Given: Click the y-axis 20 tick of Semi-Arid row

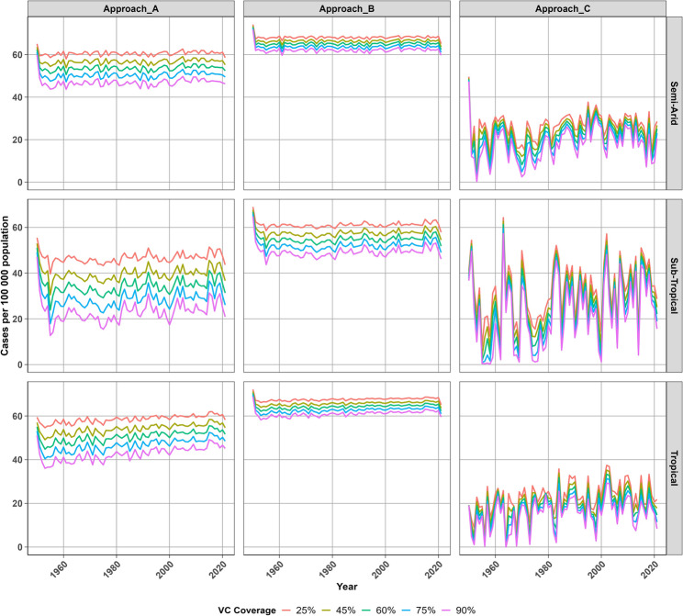Looking at the screenshot, I should click(x=17, y=140).
